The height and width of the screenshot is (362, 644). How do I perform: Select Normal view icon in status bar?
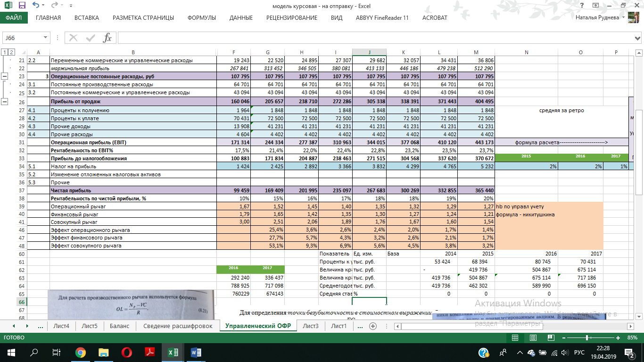click(x=515, y=337)
